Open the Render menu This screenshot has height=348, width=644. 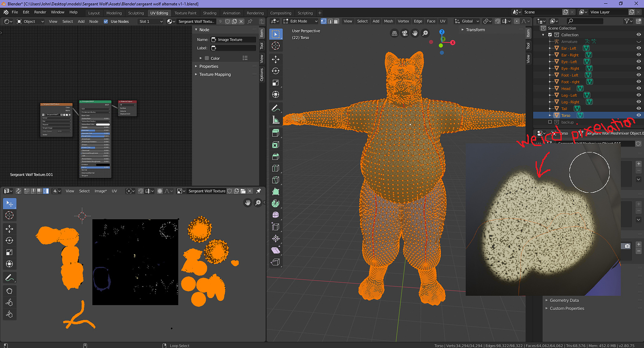click(x=40, y=12)
